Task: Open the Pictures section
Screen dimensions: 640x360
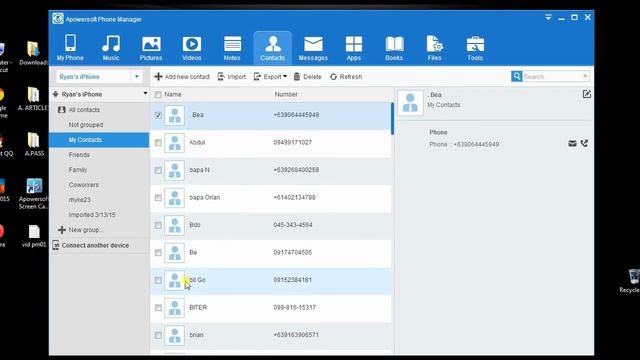Action: click(151, 48)
